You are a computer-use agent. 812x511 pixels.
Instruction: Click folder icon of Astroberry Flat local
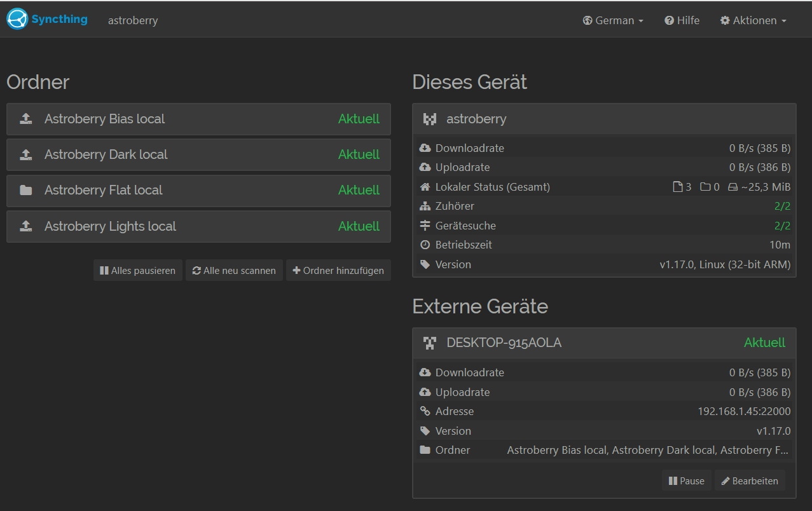pos(26,190)
